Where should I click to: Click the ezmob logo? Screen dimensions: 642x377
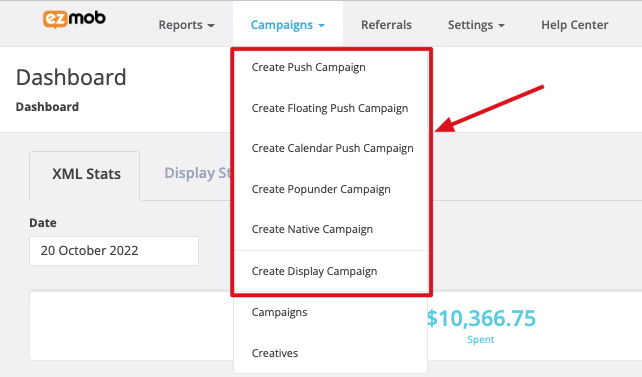(74, 19)
